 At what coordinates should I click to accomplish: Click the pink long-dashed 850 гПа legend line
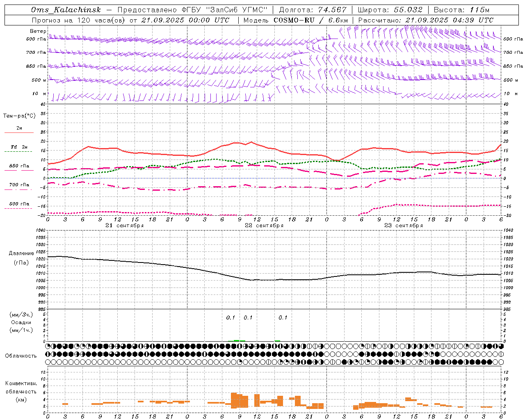pos(19,170)
